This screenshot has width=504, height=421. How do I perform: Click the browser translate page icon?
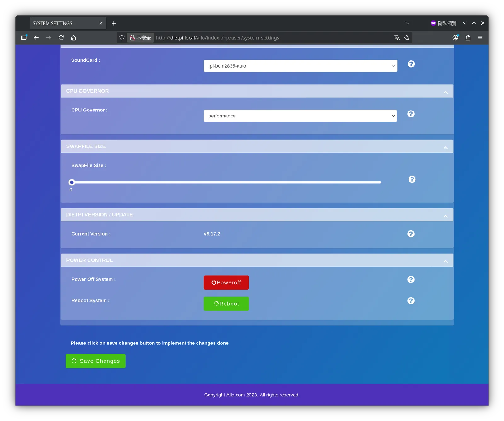click(397, 38)
